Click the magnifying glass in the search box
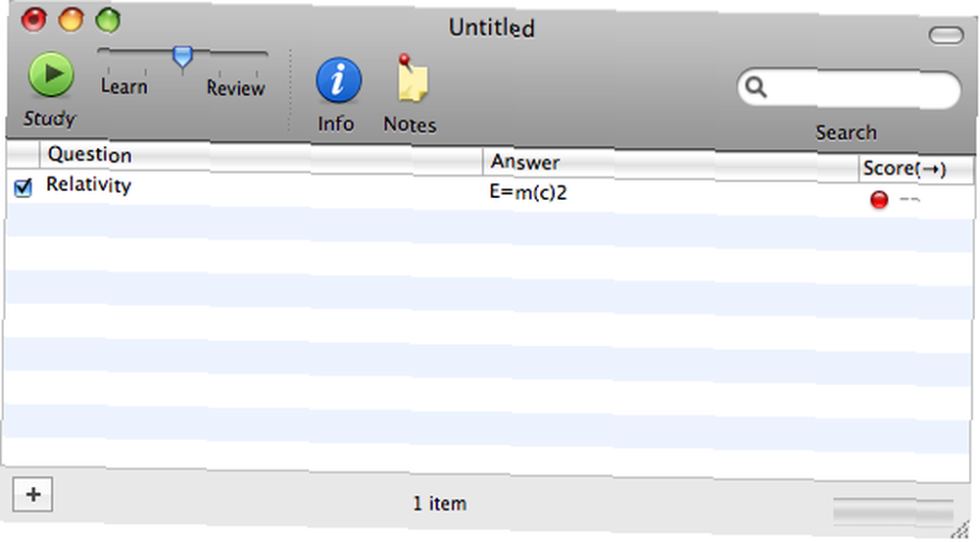Viewport: 980px width, 542px height. pyautogui.click(x=756, y=87)
